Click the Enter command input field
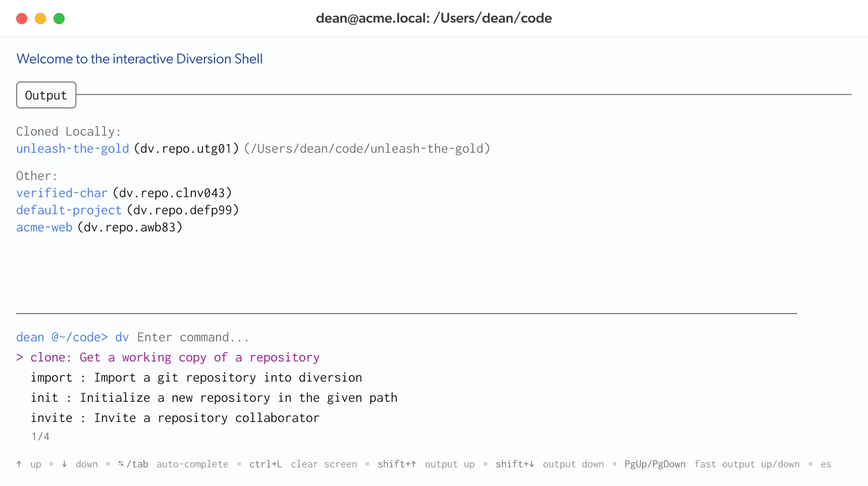 click(192, 337)
